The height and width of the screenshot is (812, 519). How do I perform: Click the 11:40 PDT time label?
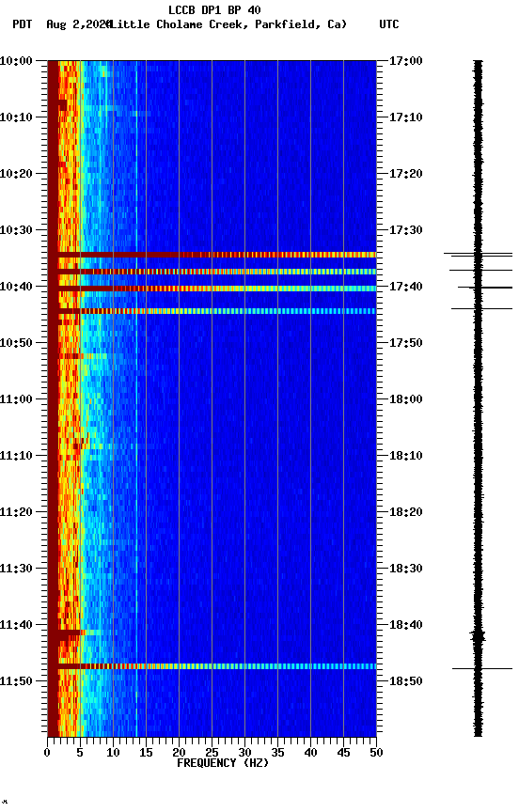(x=16, y=626)
